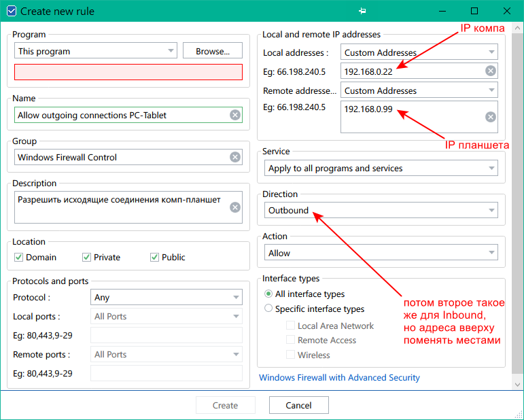Screen dimensions: 524x420
Task: Disable the Public location checkbox
Action: pyautogui.click(x=154, y=258)
